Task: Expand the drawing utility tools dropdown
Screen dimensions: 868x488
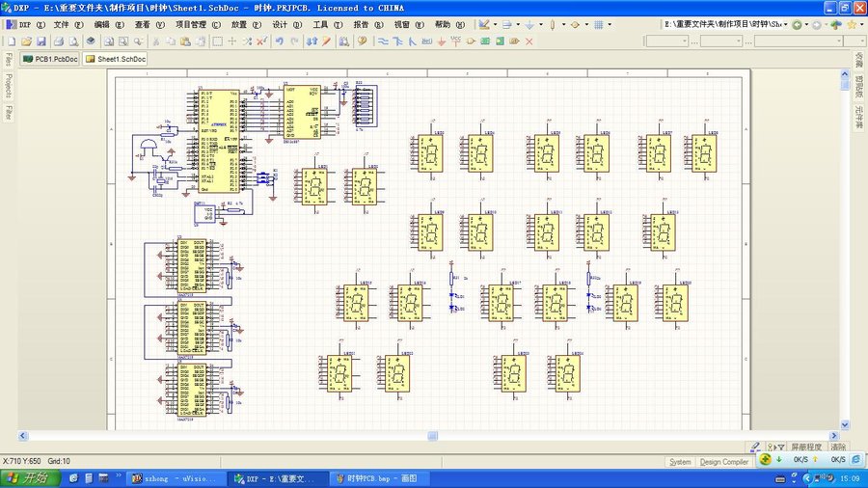Action: [x=494, y=24]
